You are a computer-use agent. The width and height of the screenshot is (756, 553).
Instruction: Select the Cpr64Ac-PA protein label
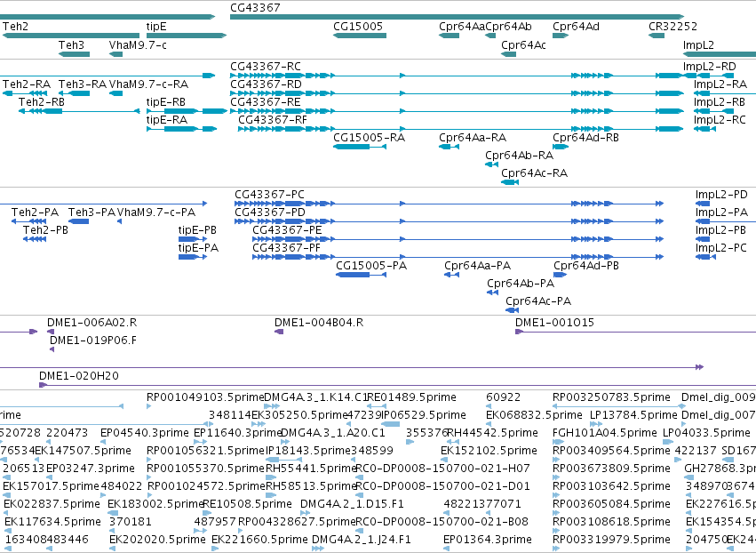pyautogui.click(x=538, y=301)
